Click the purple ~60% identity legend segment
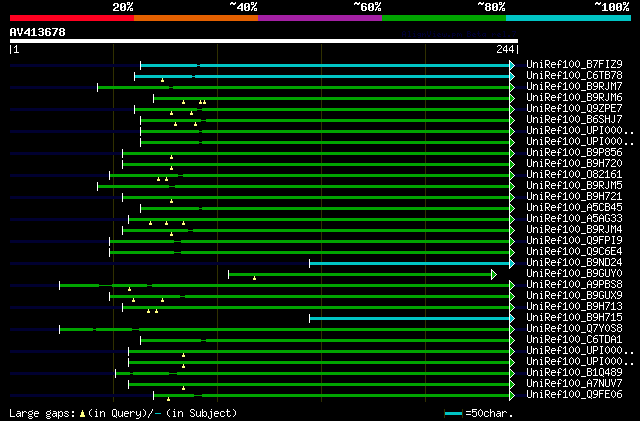Viewport: 640px width, 421px height. [320, 18]
